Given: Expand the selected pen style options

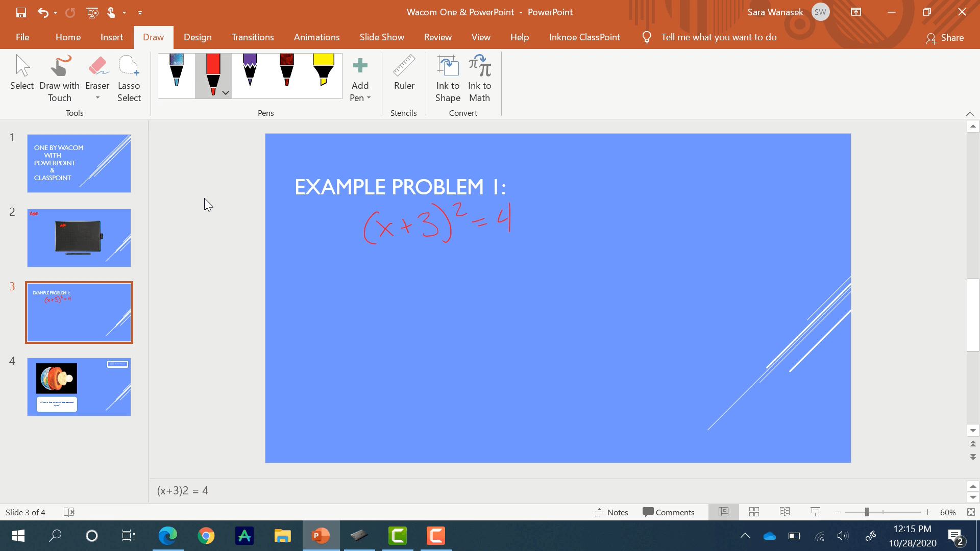Looking at the screenshot, I should click(226, 92).
